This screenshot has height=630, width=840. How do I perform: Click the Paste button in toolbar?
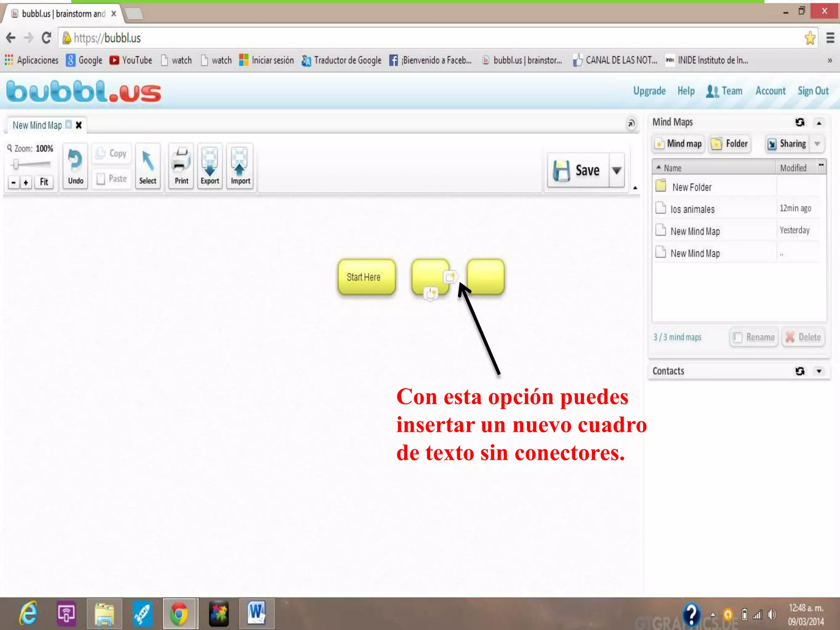click(111, 179)
